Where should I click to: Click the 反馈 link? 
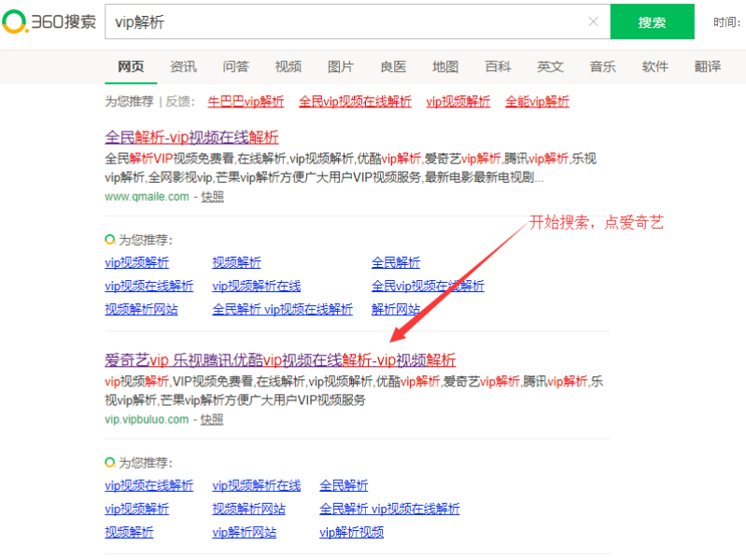coord(177,102)
